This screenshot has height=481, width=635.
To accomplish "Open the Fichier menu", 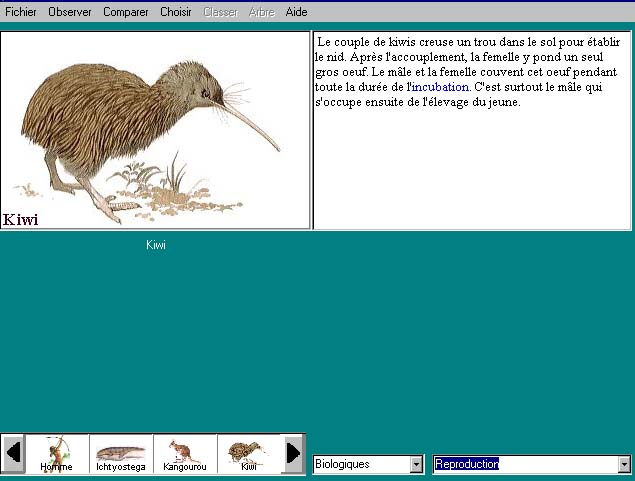I will point(21,12).
